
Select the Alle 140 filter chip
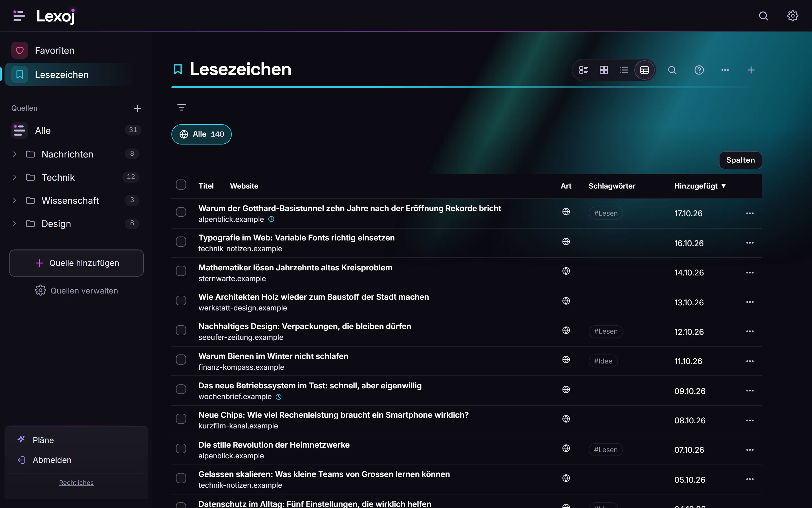tap(201, 134)
